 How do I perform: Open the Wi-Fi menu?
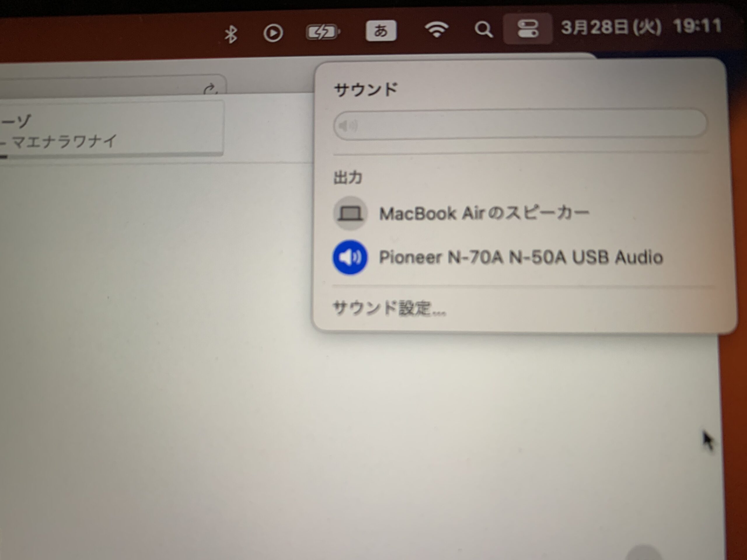click(x=436, y=30)
